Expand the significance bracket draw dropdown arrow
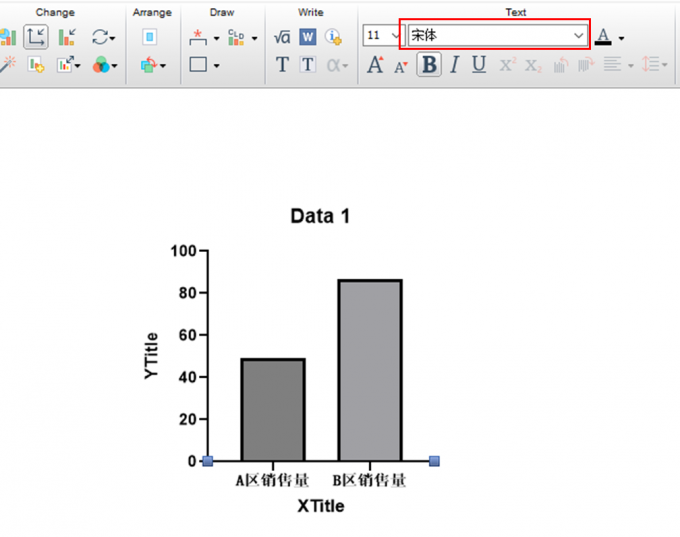Viewport: 680px width, 537px height. tap(216, 38)
